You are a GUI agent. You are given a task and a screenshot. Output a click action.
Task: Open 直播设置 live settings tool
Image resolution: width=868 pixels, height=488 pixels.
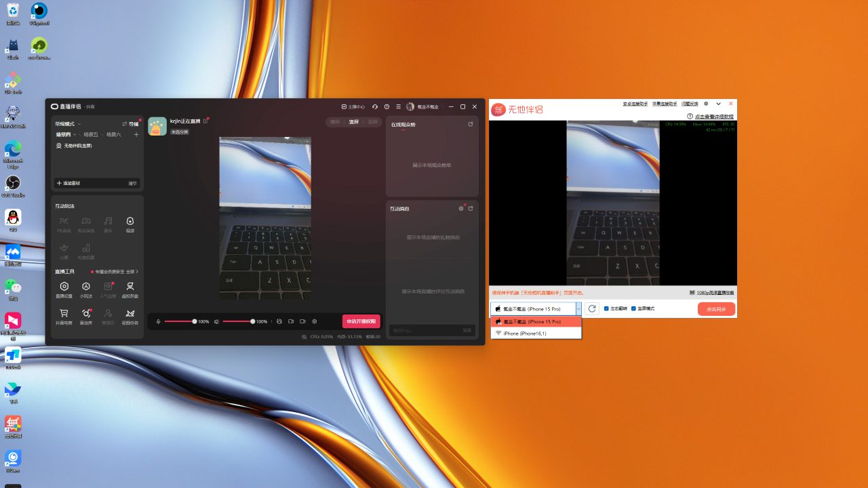pos(64,287)
